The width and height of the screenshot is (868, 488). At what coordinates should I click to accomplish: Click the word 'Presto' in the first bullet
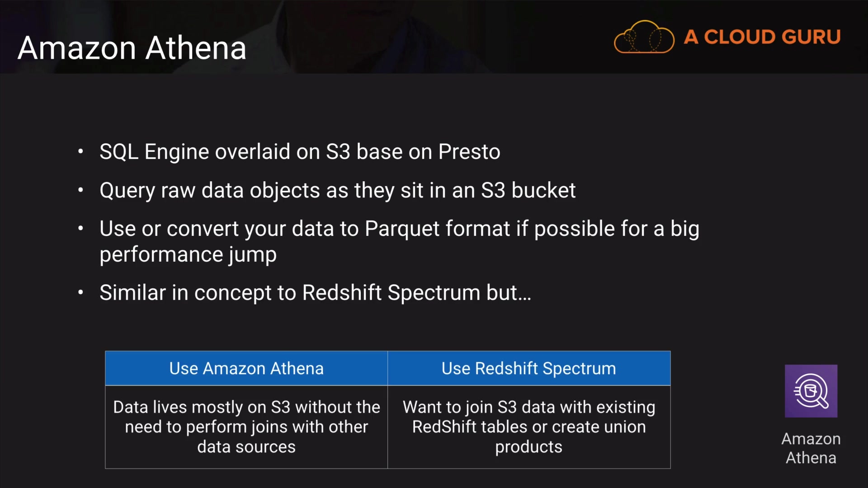pyautogui.click(x=469, y=151)
